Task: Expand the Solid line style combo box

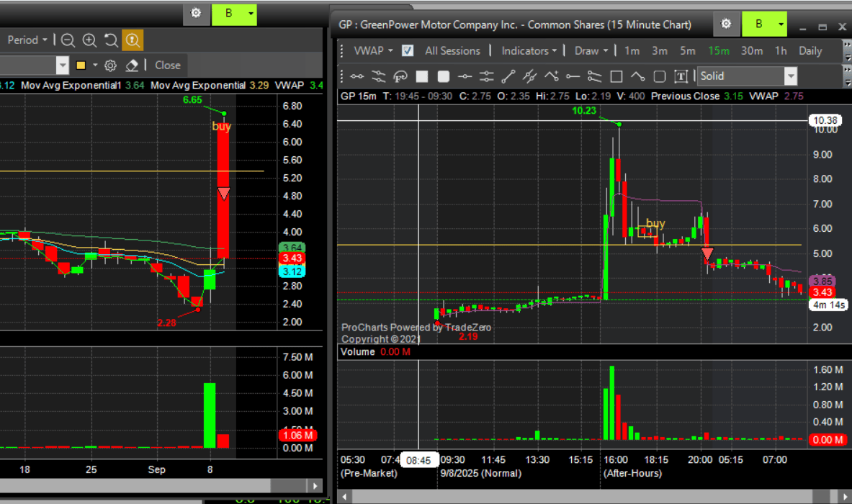Action: pyautogui.click(x=791, y=76)
